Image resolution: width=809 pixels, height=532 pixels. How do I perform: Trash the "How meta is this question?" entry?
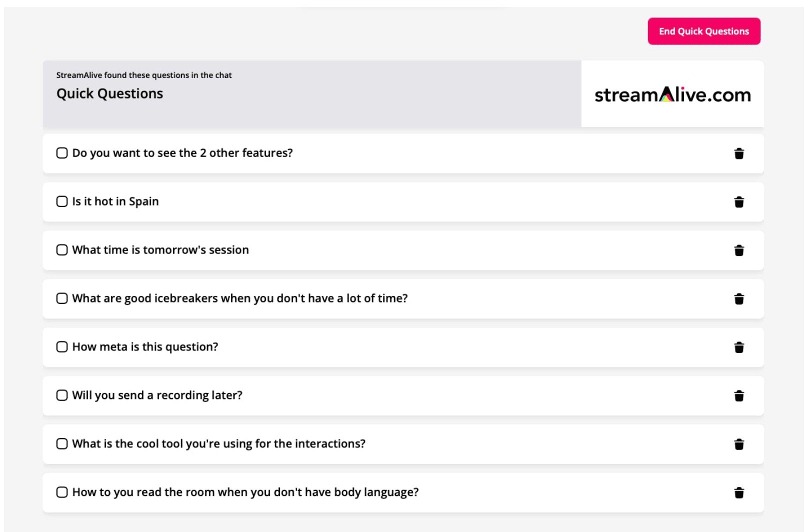[739, 347]
